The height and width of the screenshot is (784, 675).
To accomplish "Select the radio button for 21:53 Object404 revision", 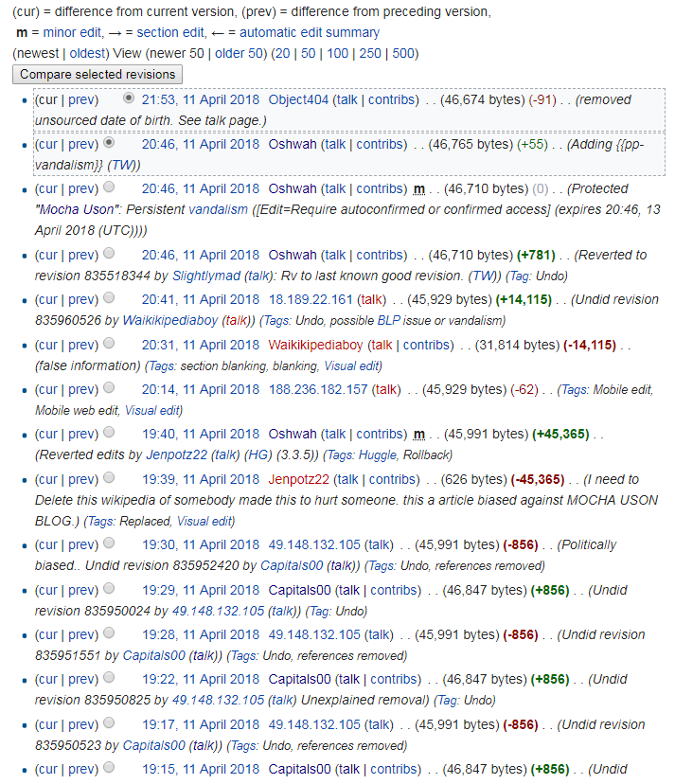I will 129,98.
